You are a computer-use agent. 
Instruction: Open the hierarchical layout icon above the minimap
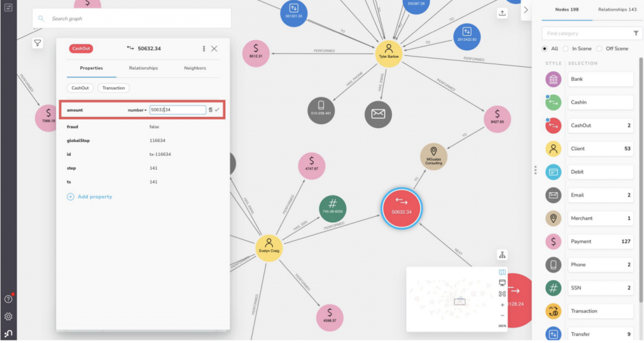(x=502, y=254)
